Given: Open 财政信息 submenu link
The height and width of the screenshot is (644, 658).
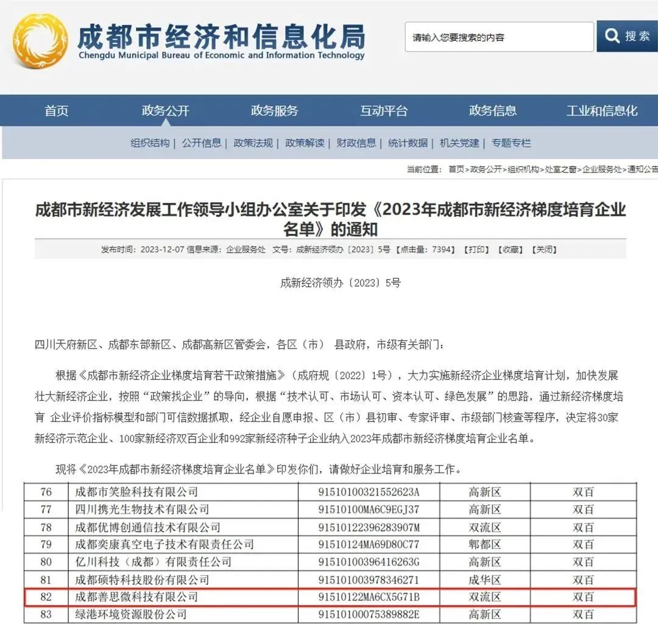Looking at the screenshot, I should coord(356,143).
